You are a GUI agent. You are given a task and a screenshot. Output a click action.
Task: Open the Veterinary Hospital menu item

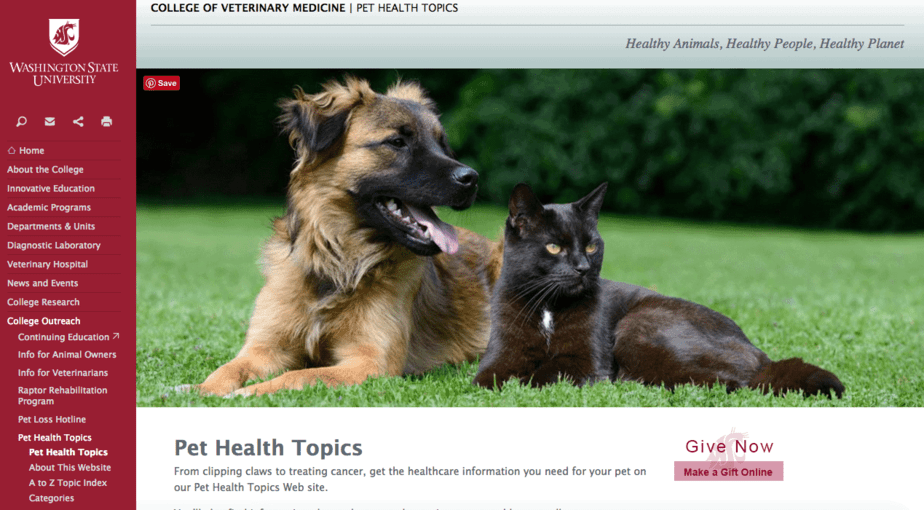click(x=47, y=264)
